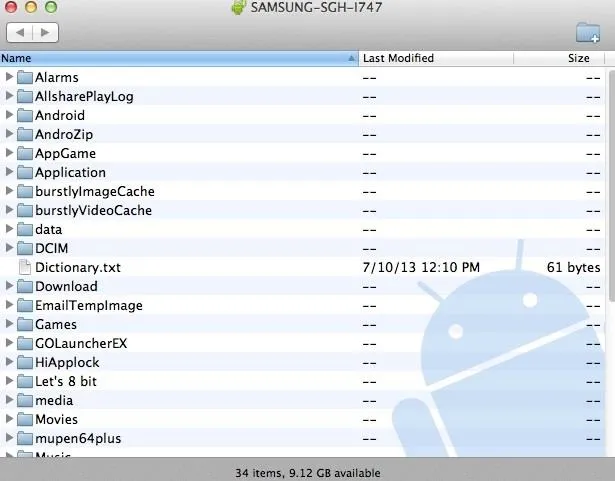Image resolution: width=615 pixels, height=481 pixels.
Task: Select the AllsharePlayLog row name
Action: pos(84,97)
